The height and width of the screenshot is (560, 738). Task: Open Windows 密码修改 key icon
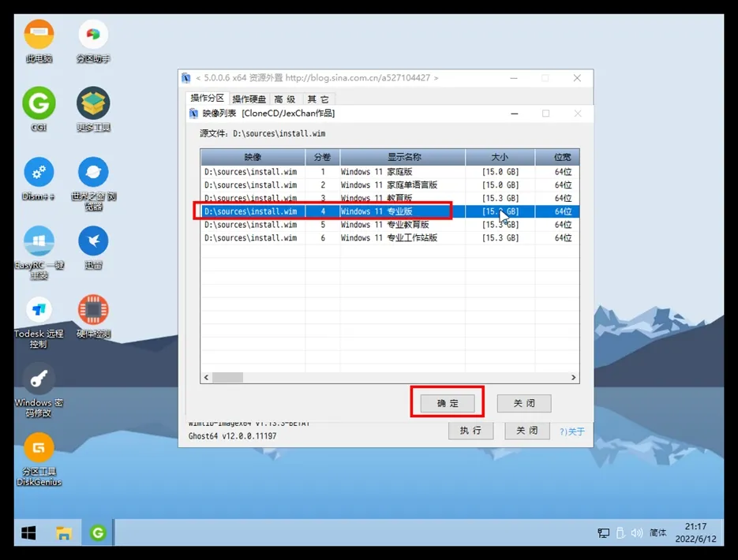(39, 379)
